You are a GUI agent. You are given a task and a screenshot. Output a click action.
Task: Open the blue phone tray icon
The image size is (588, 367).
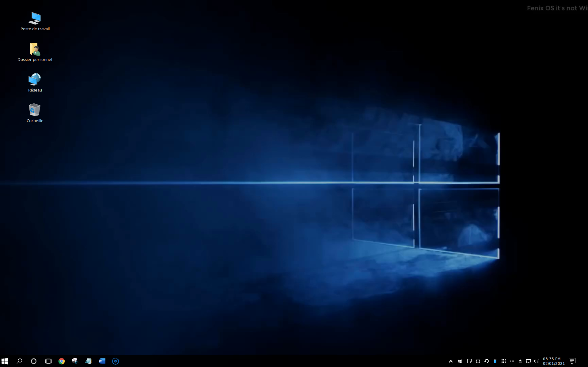tap(495, 361)
